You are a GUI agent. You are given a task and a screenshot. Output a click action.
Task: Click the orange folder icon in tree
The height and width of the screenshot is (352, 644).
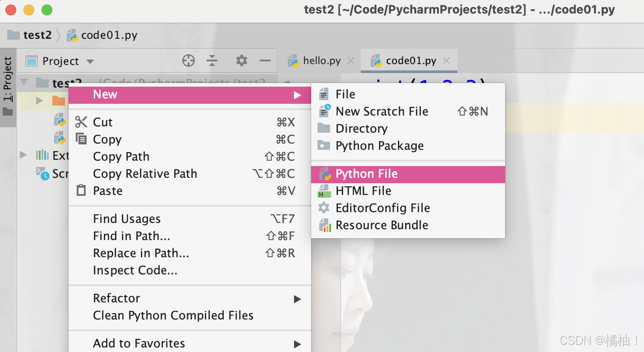tap(59, 100)
